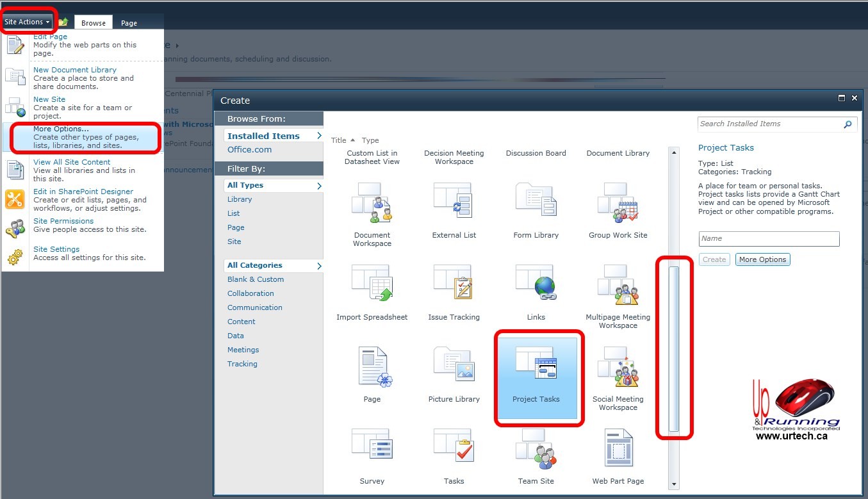The width and height of the screenshot is (868, 499).
Task: Click the Links list icon
Action: tap(536, 283)
